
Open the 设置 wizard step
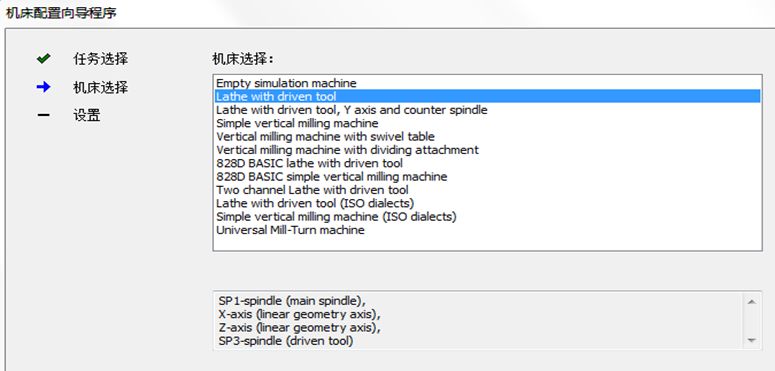[87, 116]
